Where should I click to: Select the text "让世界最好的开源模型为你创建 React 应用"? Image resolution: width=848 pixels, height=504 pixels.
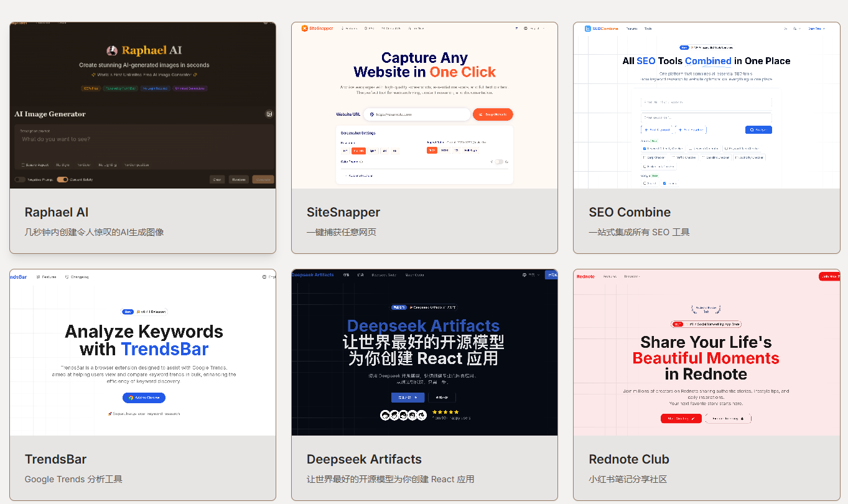[x=391, y=479]
